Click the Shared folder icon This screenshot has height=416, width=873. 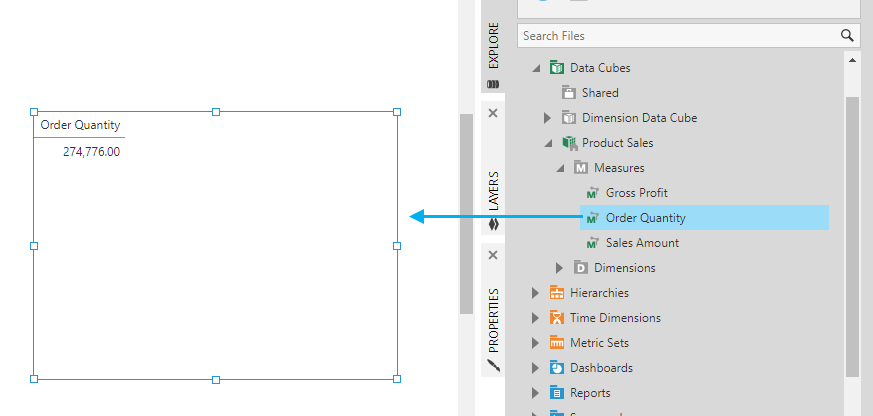pos(568,92)
